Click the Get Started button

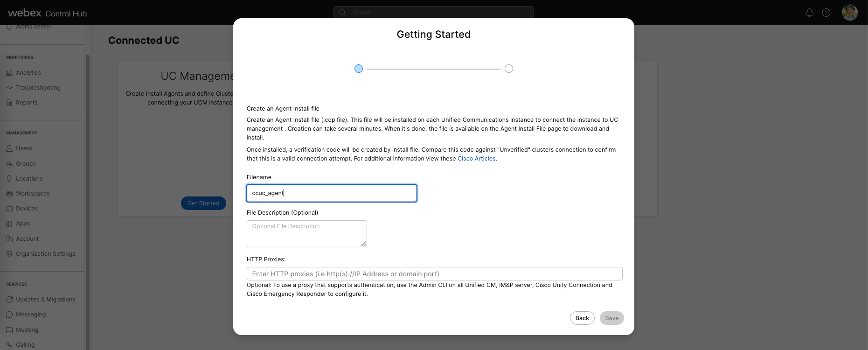click(x=203, y=203)
